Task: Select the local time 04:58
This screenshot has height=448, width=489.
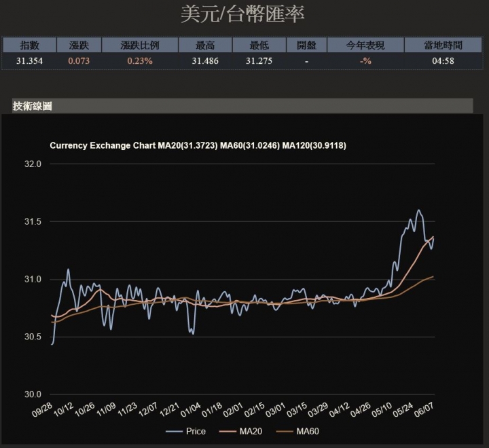Action: click(x=443, y=61)
